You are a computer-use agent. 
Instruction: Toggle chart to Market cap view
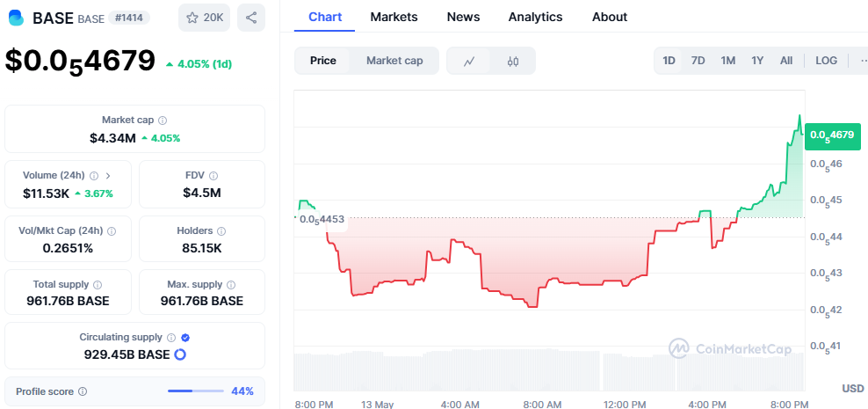click(x=394, y=61)
